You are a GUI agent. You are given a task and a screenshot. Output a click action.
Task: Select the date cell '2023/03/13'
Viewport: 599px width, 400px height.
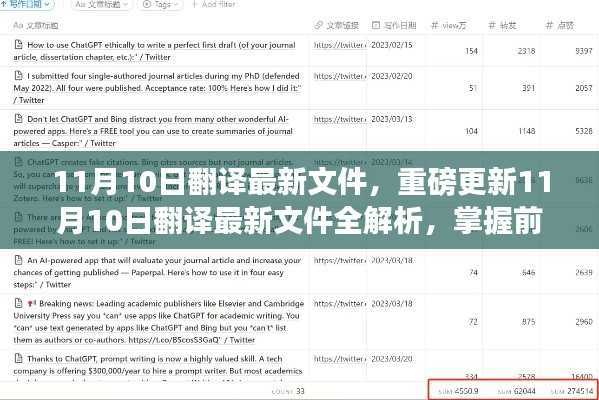(392, 119)
